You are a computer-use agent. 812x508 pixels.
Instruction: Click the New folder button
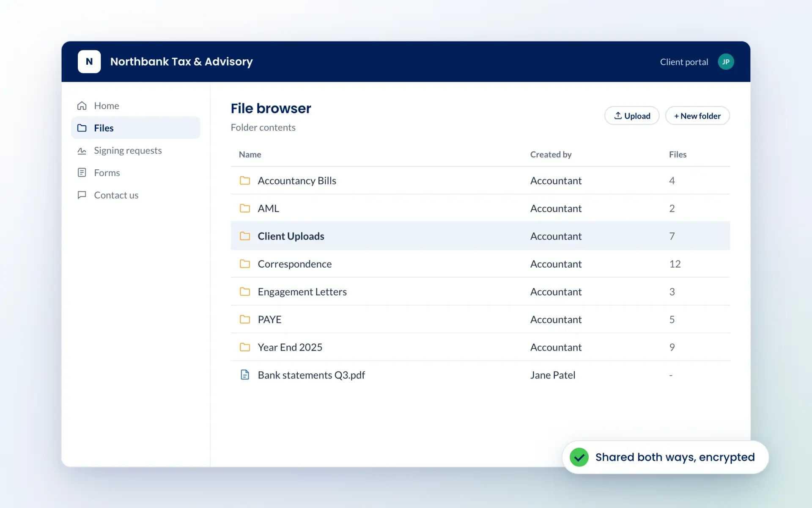click(x=697, y=116)
